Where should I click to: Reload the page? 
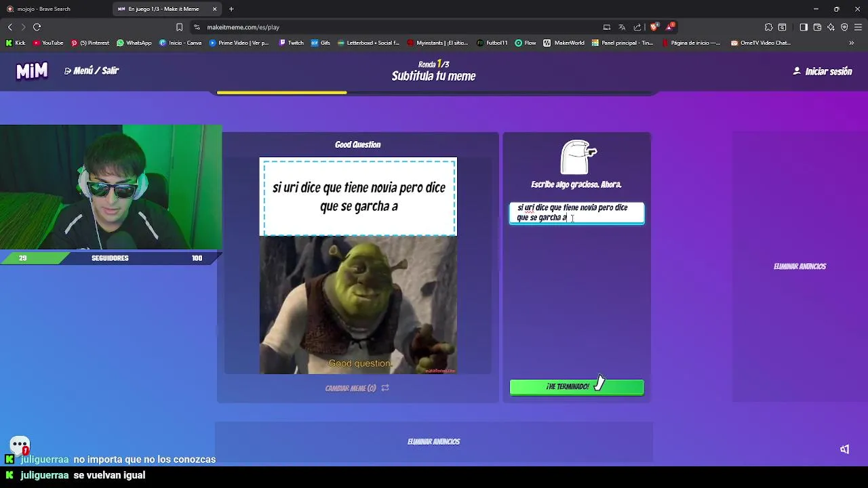(37, 27)
